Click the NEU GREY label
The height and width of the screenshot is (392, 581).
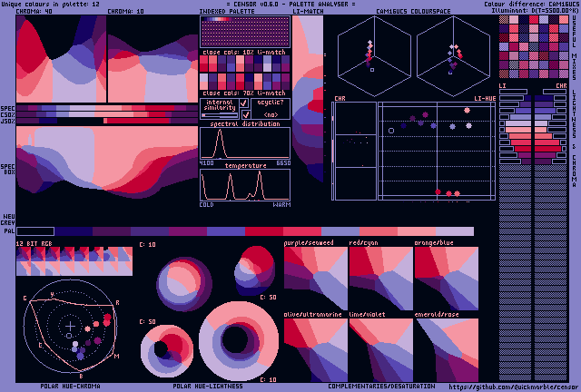[9, 220]
